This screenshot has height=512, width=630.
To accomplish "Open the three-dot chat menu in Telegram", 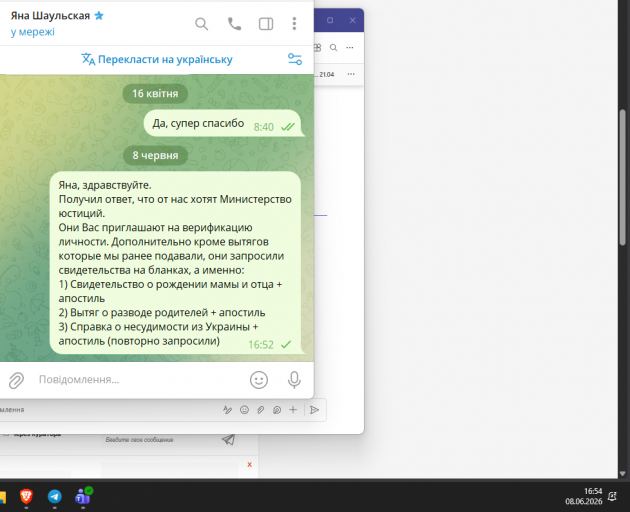I will click(294, 24).
